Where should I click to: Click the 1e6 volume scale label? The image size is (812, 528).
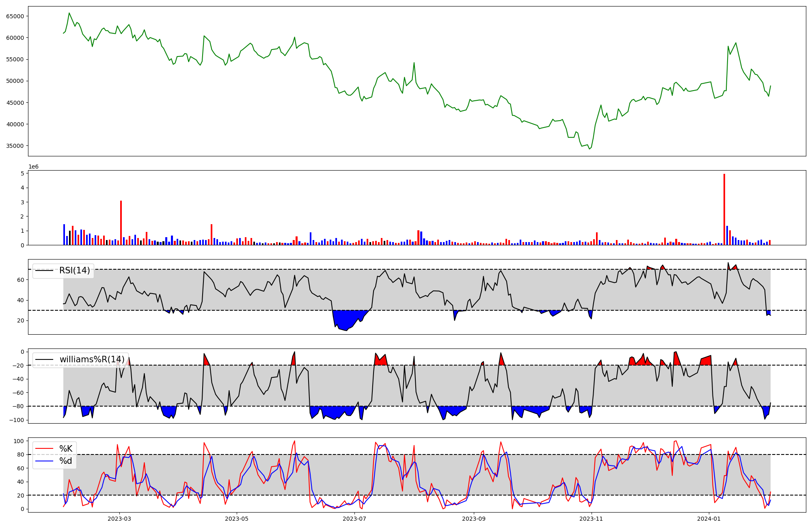33,167
